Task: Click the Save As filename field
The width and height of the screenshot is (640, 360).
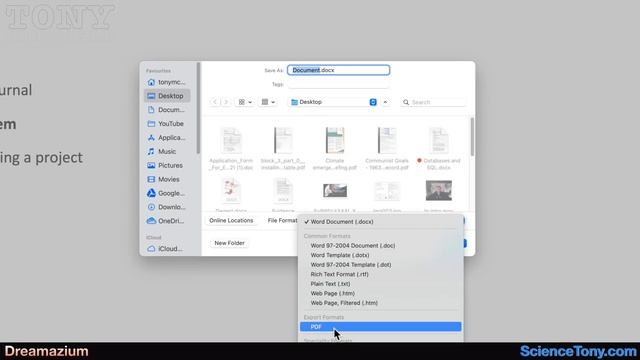Action: tap(338, 70)
